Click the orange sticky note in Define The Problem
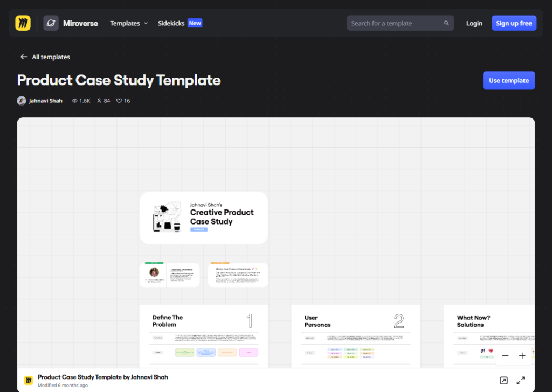 click(227, 352)
